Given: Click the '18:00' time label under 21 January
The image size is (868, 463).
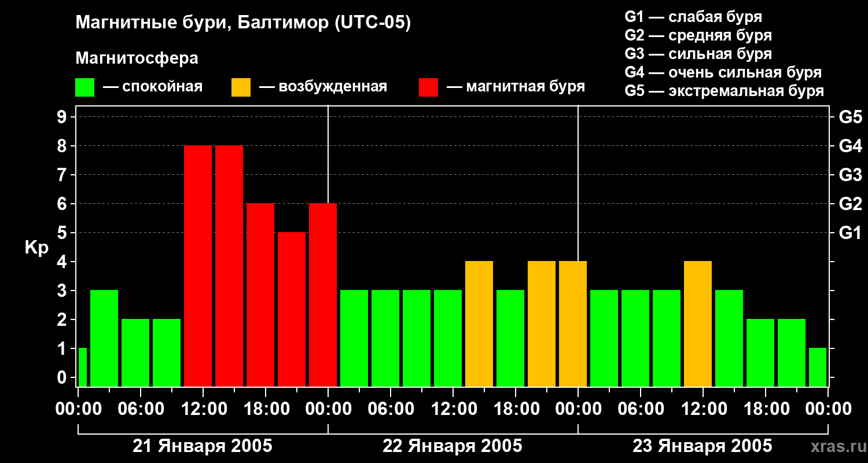Looking at the screenshot, I should coord(266,409).
